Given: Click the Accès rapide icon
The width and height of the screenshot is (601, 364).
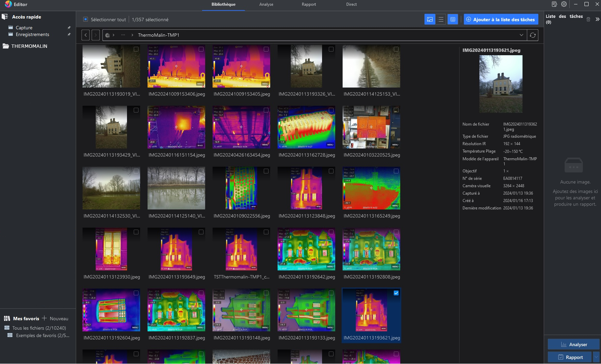Looking at the screenshot, I should 5,16.
